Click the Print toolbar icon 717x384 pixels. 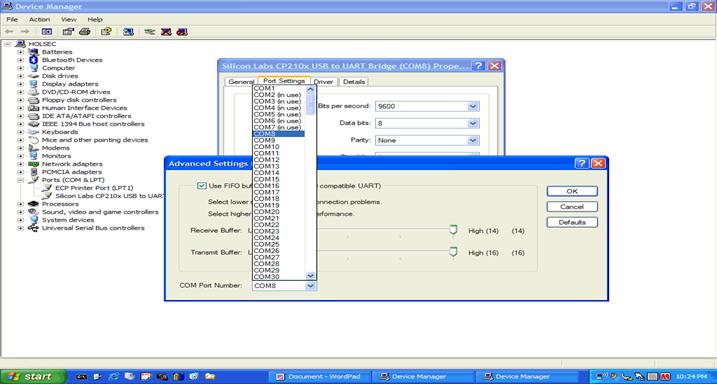pos(85,32)
